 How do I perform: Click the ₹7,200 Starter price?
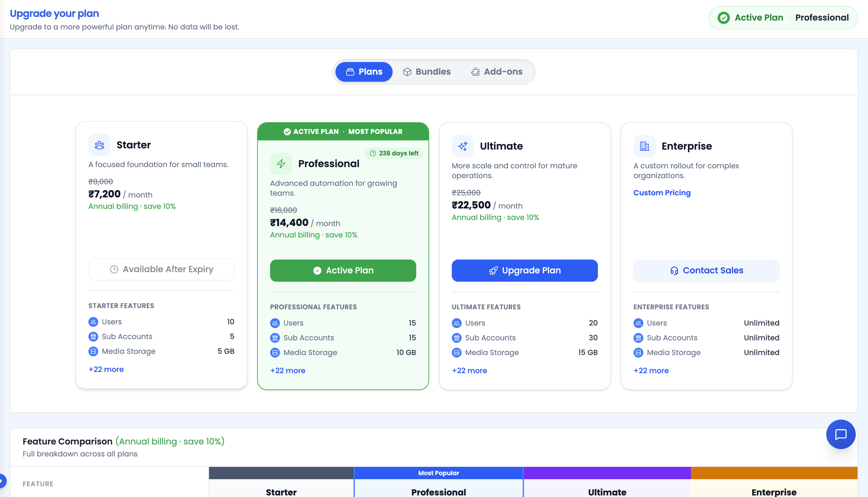[x=104, y=194]
